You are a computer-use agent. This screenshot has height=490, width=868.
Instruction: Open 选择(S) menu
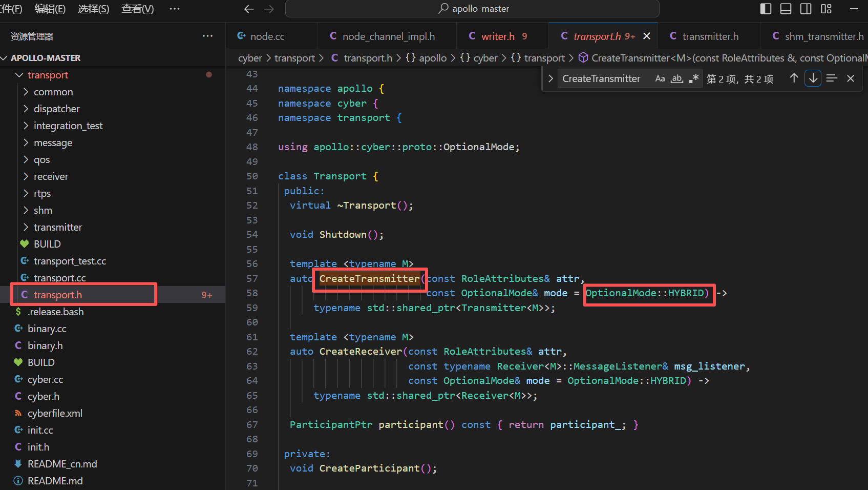tap(93, 9)
